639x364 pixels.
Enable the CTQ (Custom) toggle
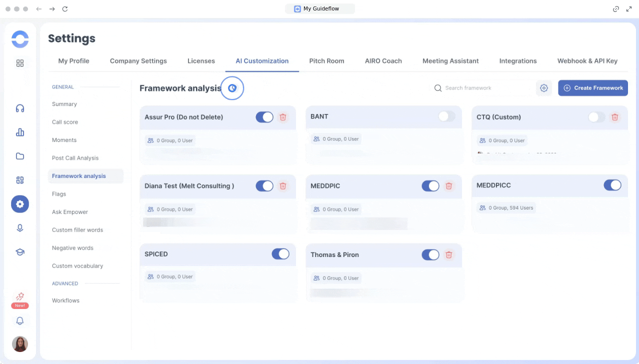596,117
